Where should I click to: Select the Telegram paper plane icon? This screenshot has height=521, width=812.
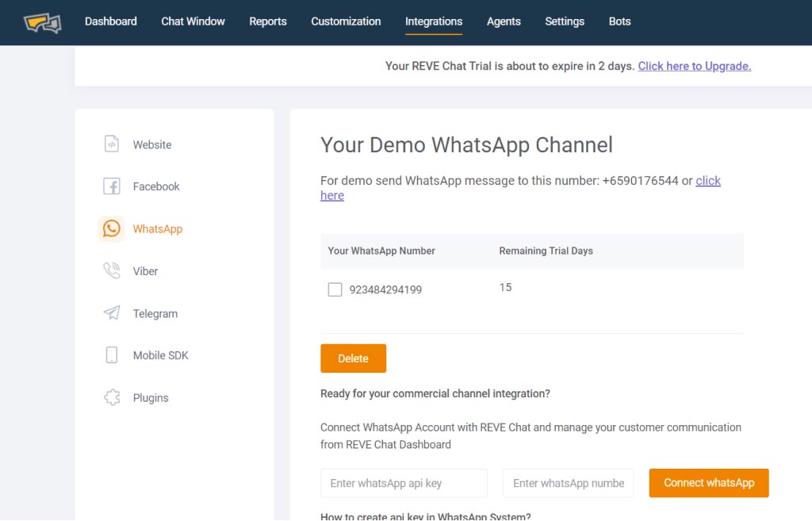click(111, 312)
